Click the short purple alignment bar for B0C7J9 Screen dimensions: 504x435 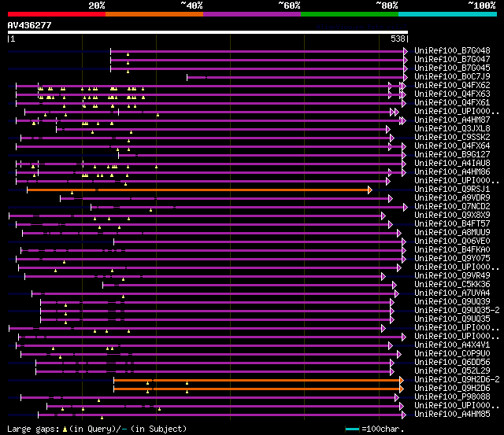pyautogui.click(x=297, y=77)
